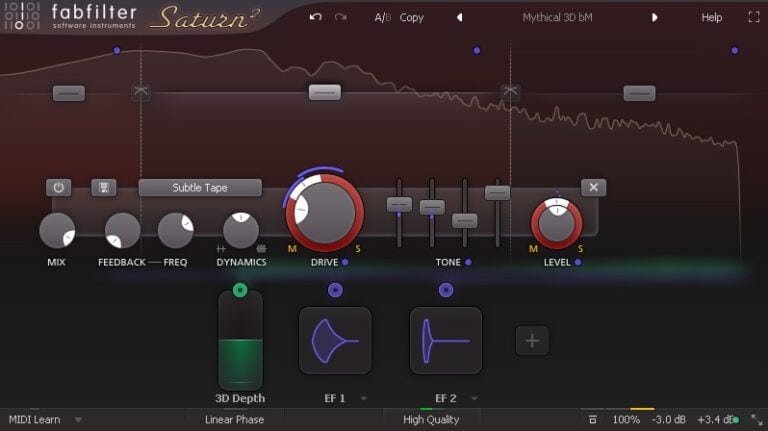768x431 pixels.
Task: Click the MIX knob
Action: click(57, 230)
